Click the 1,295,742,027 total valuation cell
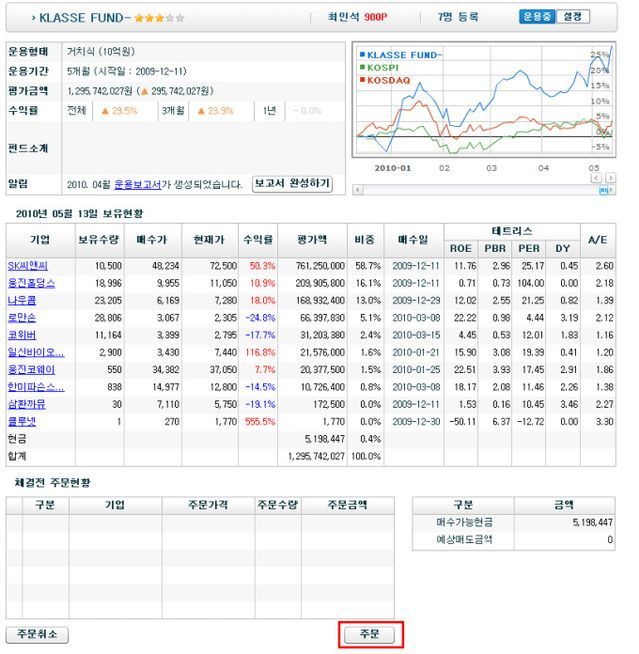The width and height of the screenshot is (639, 654). pyautogui.click(x=316, y=456)
